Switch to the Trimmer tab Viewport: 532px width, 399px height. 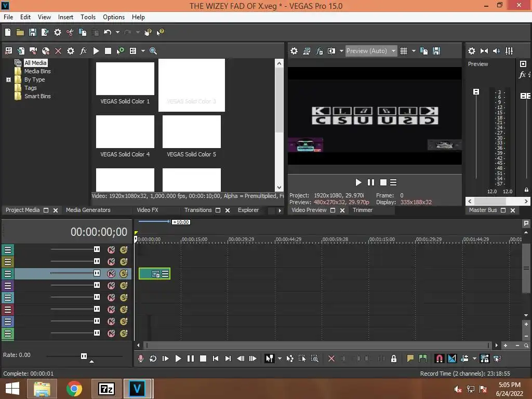[x=362, y=210]
